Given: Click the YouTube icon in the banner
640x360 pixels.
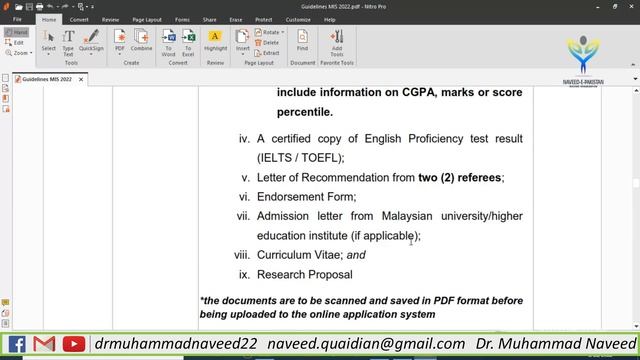Looking at the screenshot, I should 74,344.
